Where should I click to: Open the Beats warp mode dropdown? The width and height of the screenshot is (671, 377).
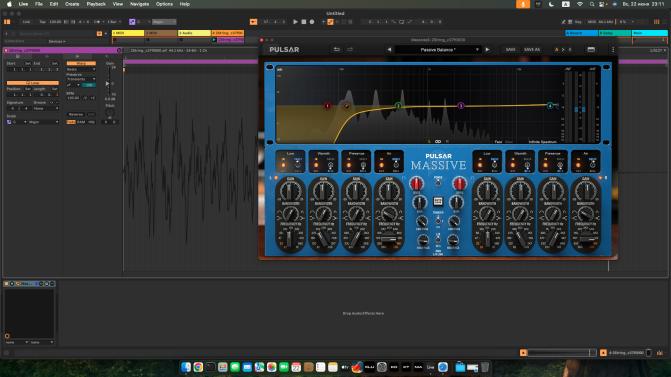click(81, 69)
